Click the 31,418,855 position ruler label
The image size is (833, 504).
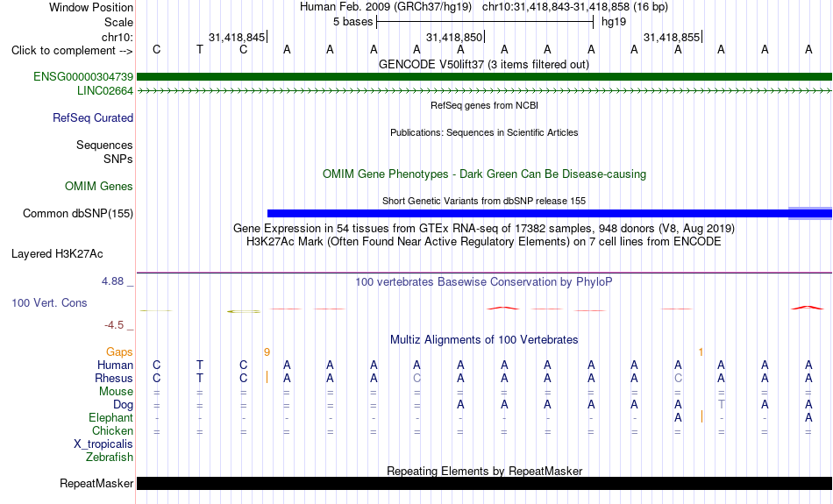[672, 37]
